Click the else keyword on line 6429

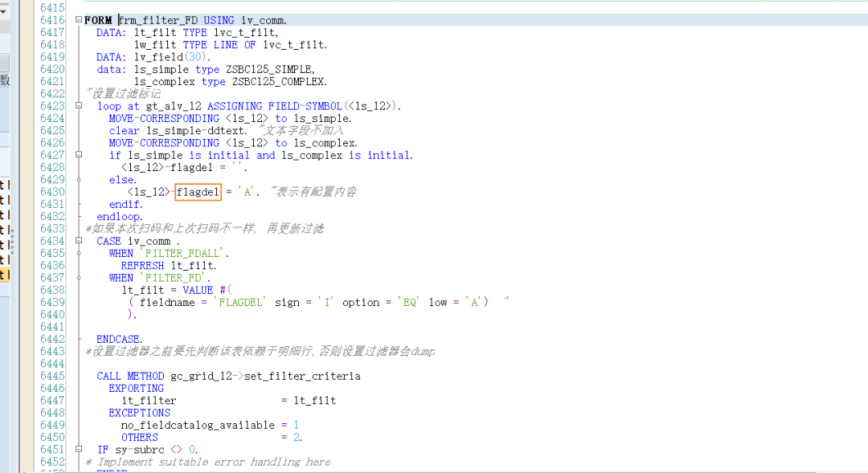pos(123,180)
